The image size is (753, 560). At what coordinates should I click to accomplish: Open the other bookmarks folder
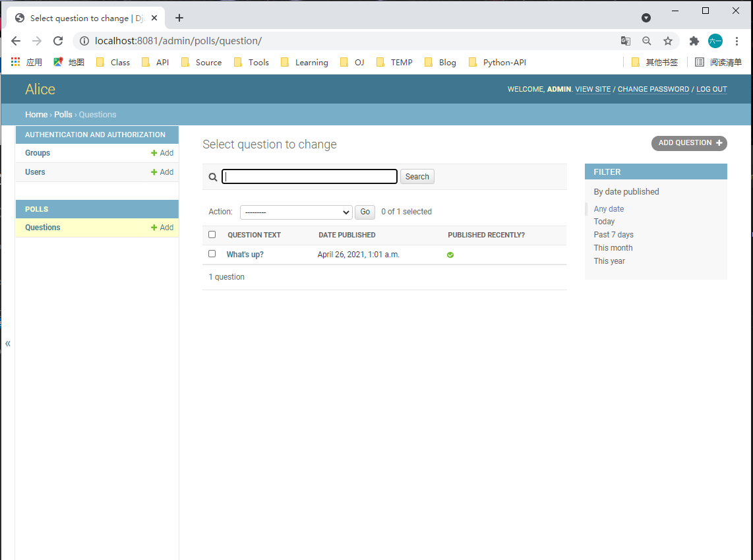coord(655,62)
